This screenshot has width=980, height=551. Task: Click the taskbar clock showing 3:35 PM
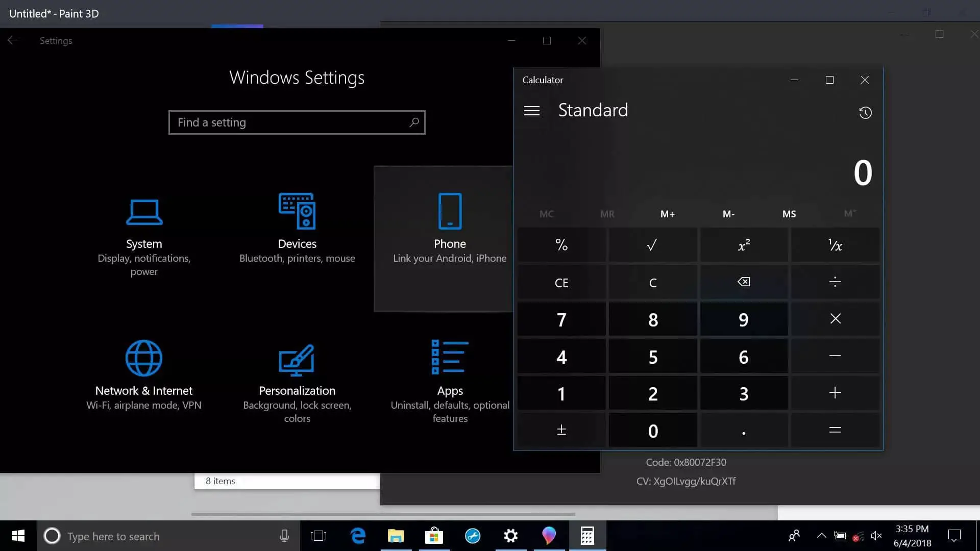click(x=912, y=529)
